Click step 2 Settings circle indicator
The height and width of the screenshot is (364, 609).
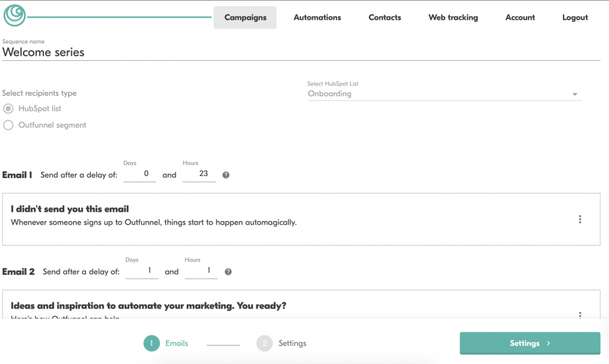click(265, 344)
